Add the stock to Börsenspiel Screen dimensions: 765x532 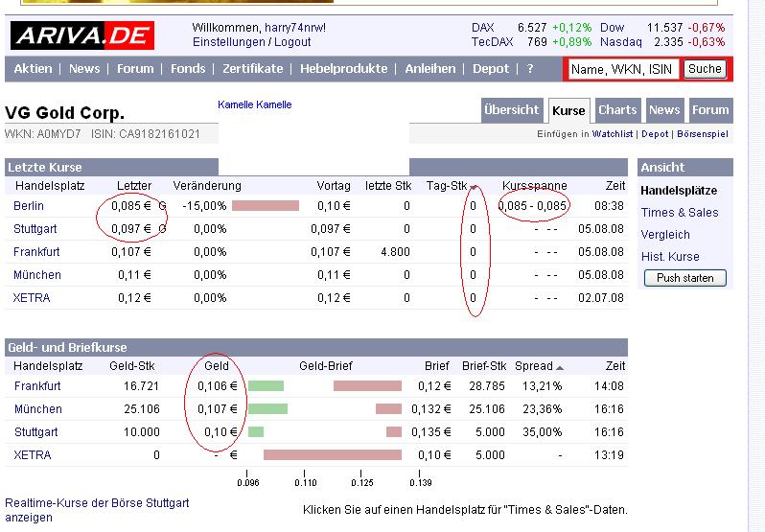(702, 134)
